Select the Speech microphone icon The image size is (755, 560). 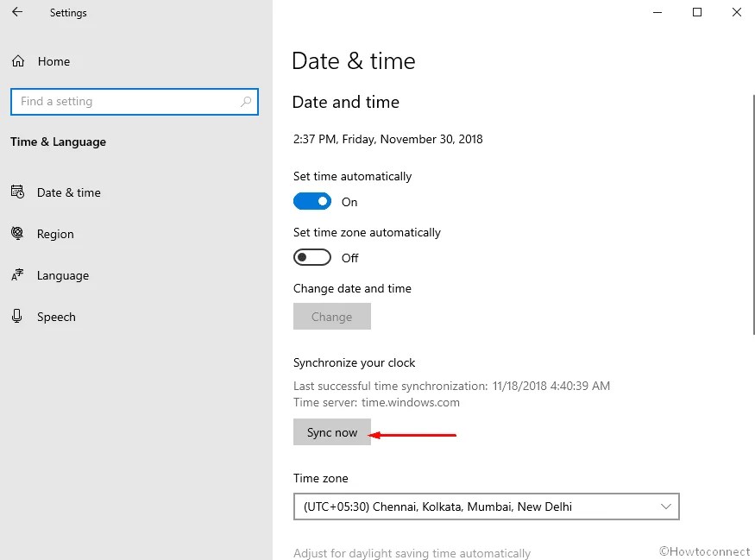(18, 317)
